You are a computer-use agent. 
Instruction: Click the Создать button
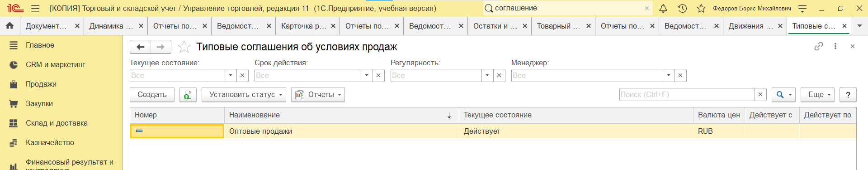click(152, 94)
